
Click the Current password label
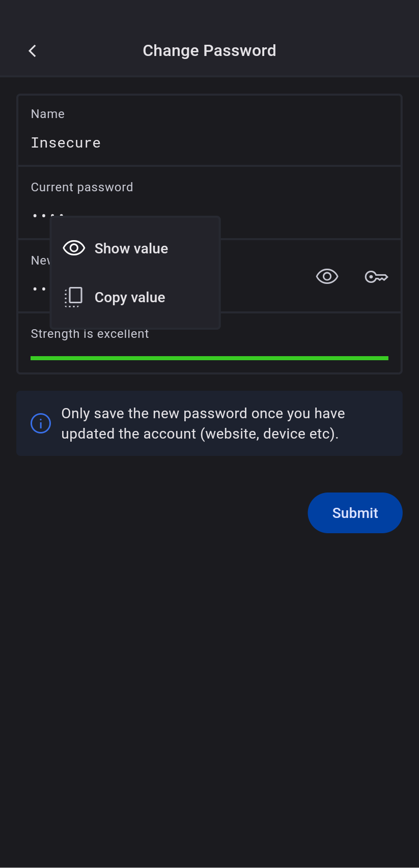click(82, 187)
